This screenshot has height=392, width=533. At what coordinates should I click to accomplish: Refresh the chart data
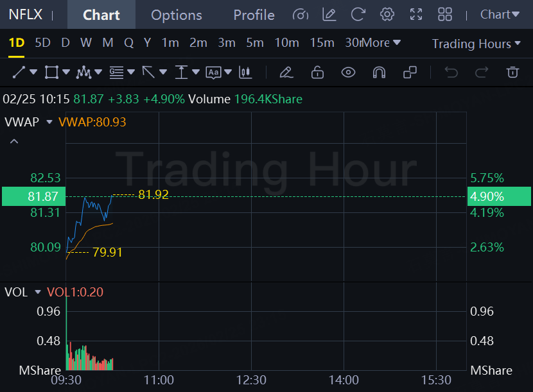(x=358, y=14)
